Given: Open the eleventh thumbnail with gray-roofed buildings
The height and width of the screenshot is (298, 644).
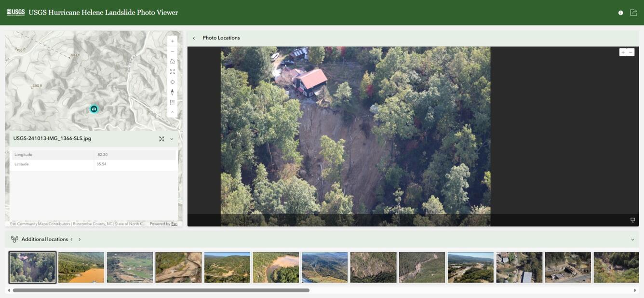Looking at the screenshot, I should pyautogui.click(x=520, y=267).
